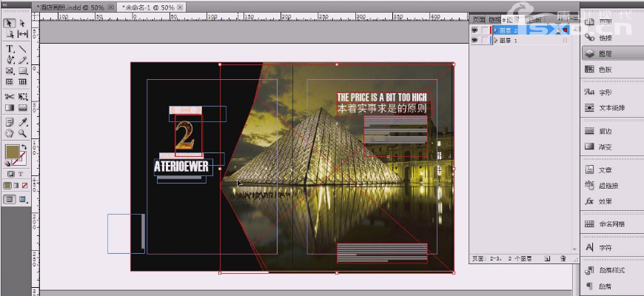
Task: Expand the 图层 1 disclosure triangle
Action: [x=496, y=41]
